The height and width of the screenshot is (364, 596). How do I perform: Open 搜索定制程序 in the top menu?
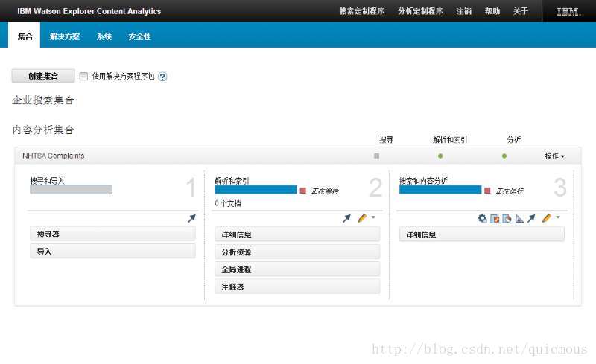pos(362,11)
